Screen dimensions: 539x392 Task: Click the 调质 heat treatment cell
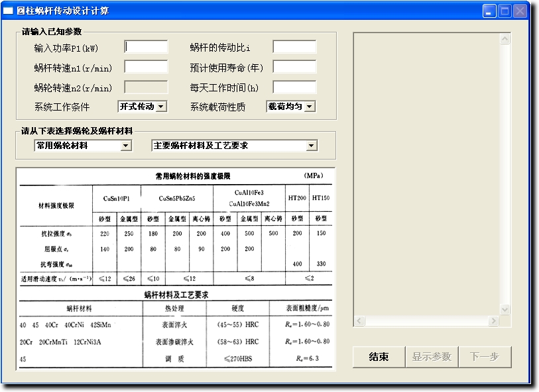[x=174, y=359]
